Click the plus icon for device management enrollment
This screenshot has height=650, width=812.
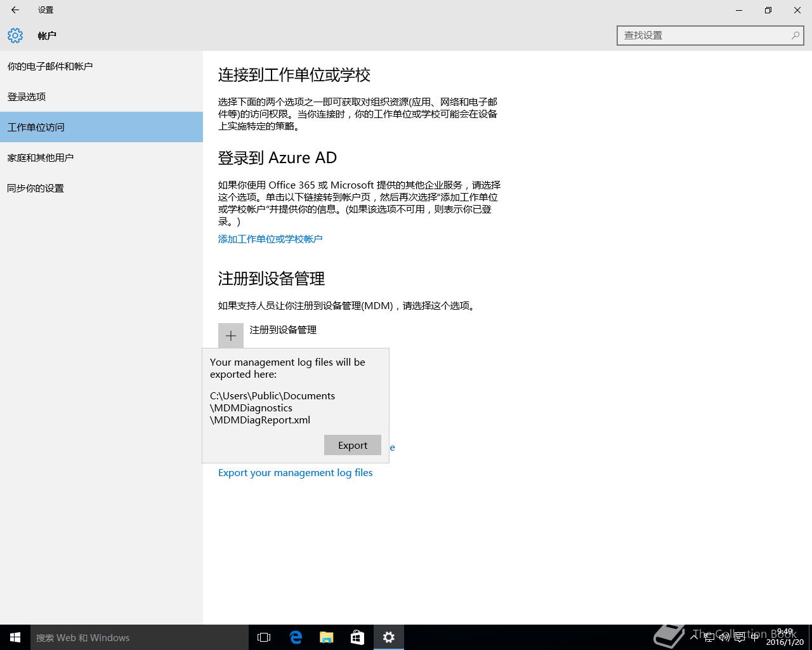click(231, 336)
